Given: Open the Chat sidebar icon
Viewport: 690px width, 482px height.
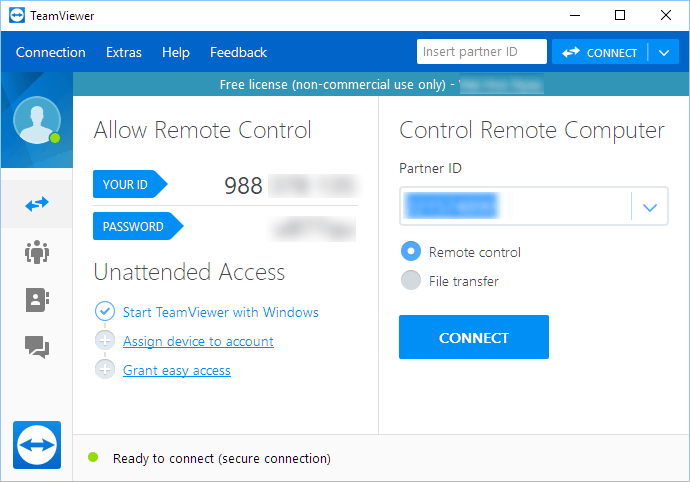Looking at the screenshot, I should click(37, 347).
